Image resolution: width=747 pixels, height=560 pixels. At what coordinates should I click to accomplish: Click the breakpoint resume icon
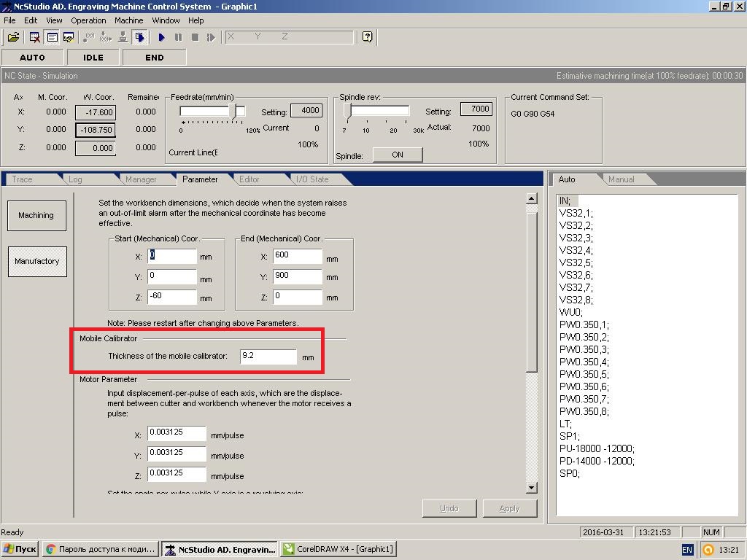coord(211,37)
